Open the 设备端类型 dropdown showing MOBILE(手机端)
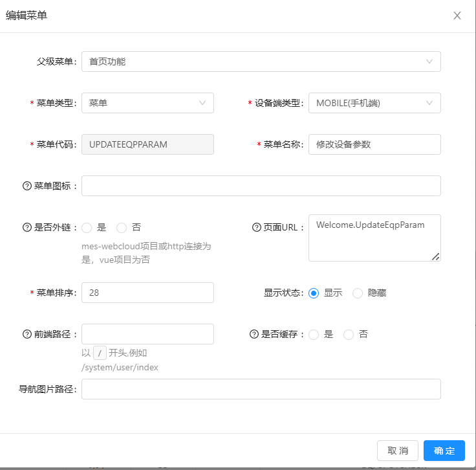476x470 pixels. 374,103
